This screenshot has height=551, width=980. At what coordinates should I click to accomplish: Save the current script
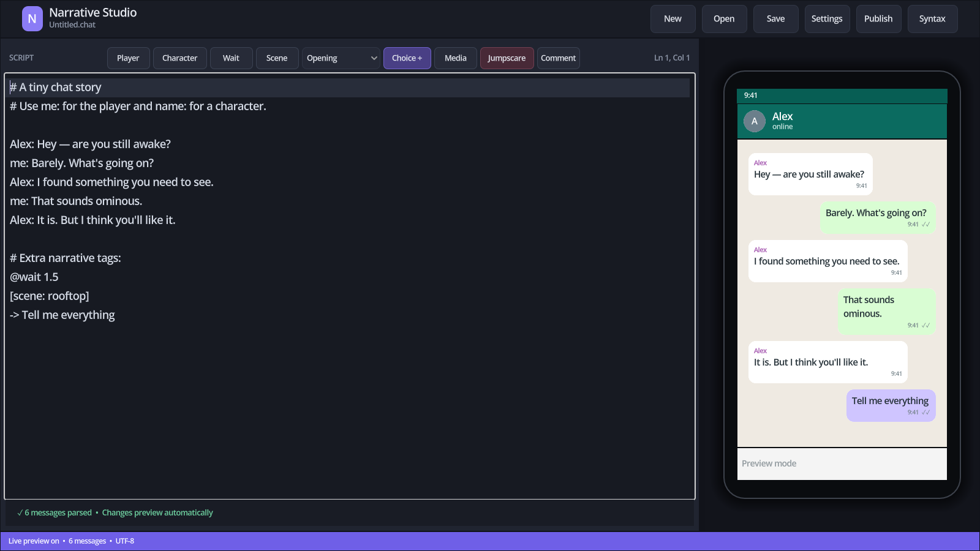[775, 19]
